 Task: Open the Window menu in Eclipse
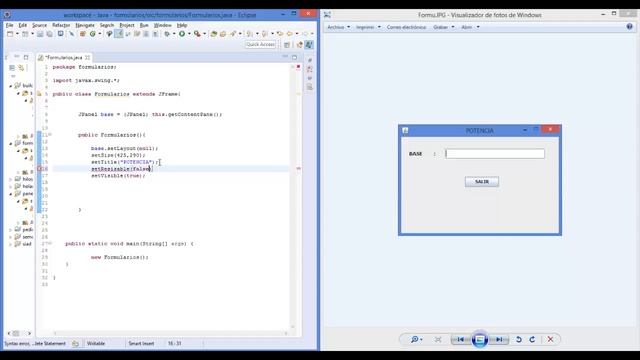(162, 25)
